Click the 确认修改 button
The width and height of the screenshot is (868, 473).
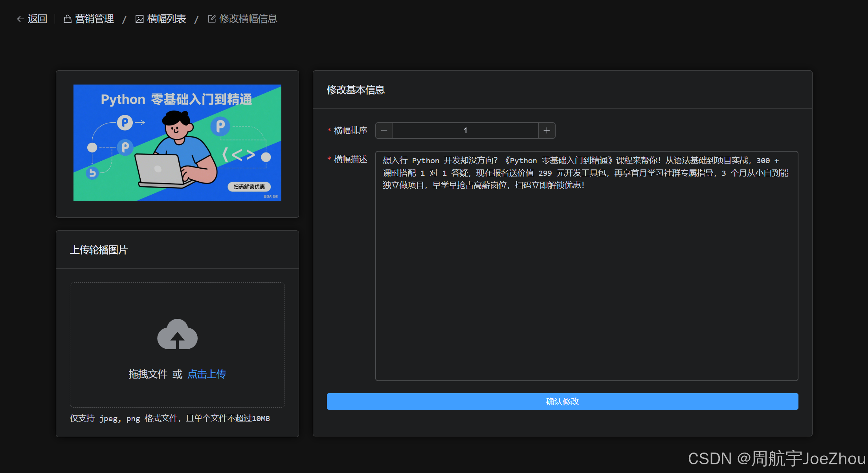562,401
